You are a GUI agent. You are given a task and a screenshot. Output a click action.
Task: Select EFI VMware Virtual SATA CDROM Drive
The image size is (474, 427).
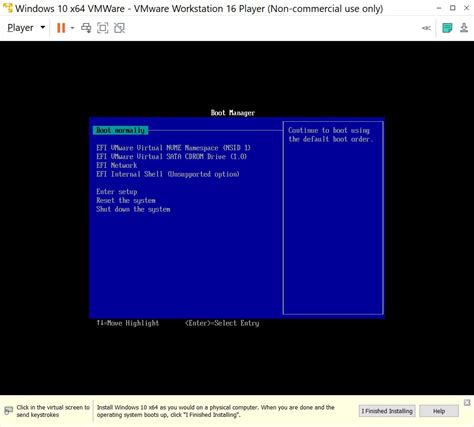171,157
